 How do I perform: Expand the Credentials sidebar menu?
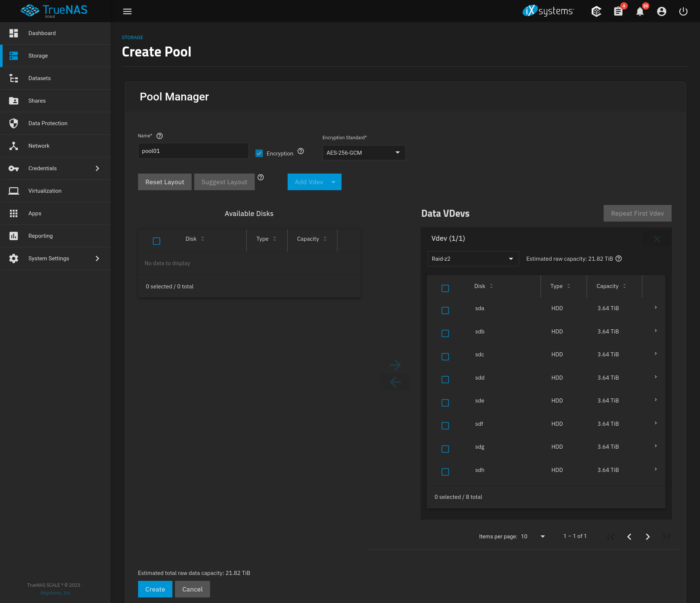click(42, 168)
